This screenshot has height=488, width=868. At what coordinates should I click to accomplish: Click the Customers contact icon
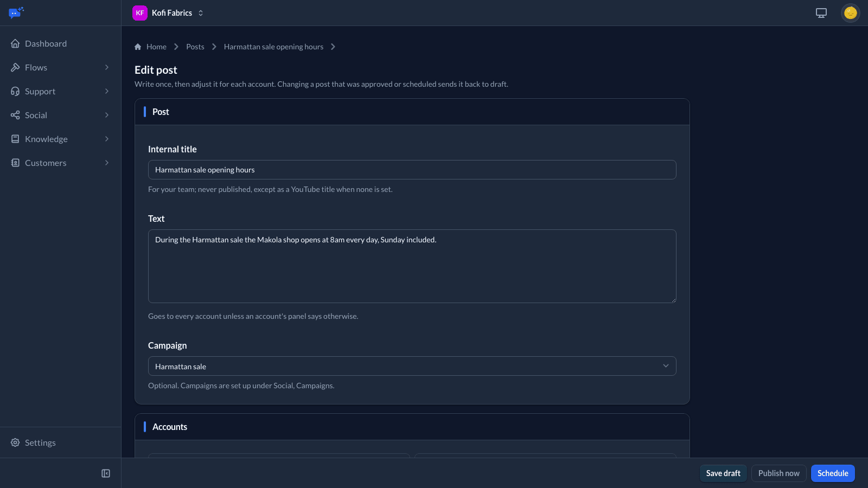pos(15,163)
